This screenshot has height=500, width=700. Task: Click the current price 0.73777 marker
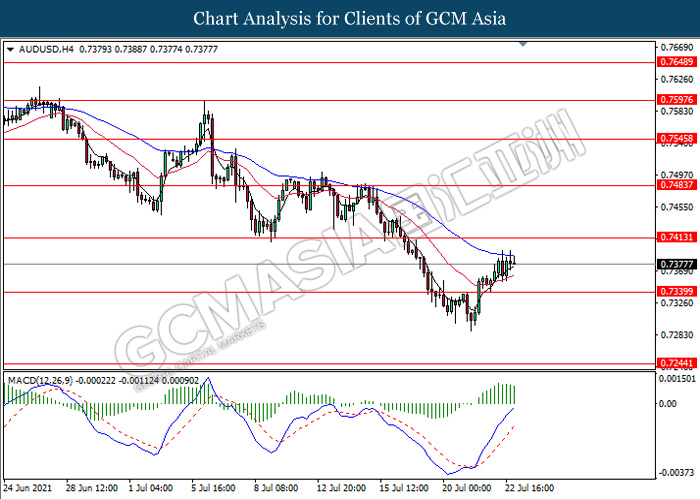pos(676,264)
